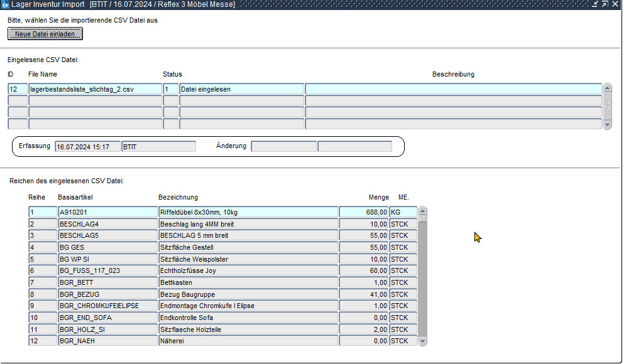Click the rows list scrollbar track

click(422, 282)
